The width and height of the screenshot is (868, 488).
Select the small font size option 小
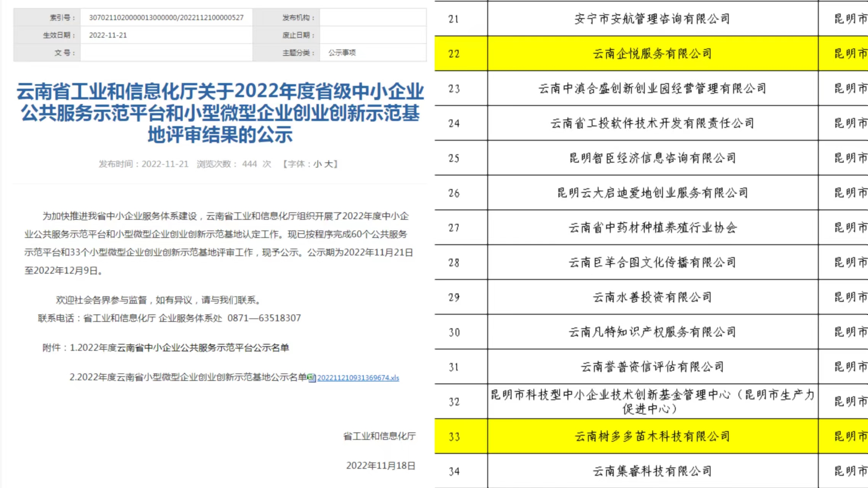pyautogui.click(x=317, y=164)
